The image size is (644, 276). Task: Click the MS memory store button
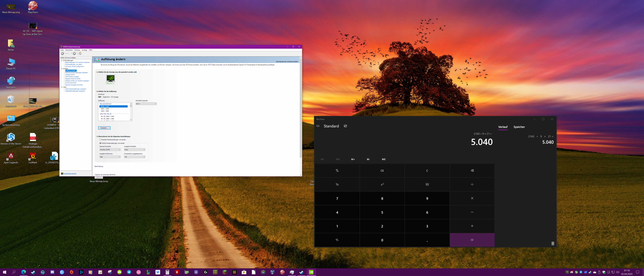coord(384,159)
